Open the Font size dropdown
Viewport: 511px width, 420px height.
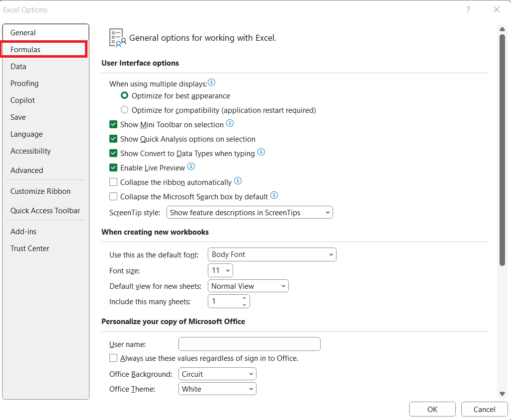[220, 270]
